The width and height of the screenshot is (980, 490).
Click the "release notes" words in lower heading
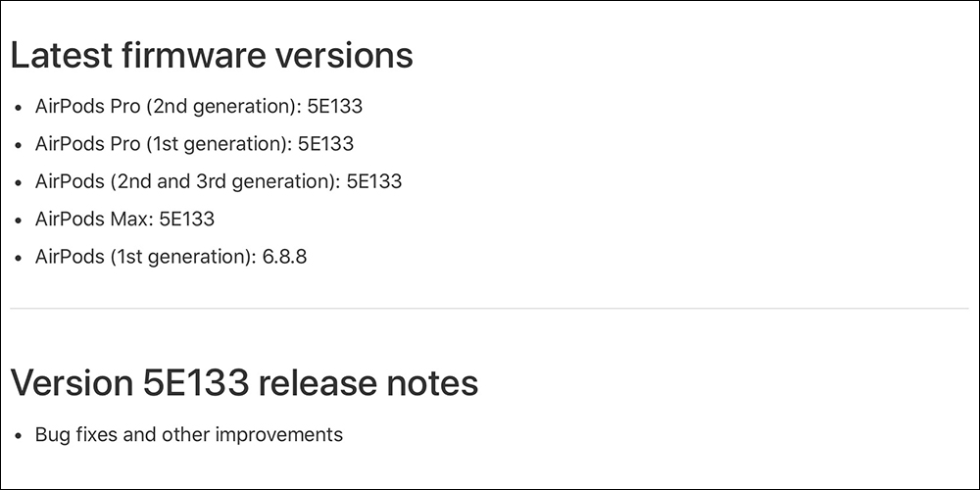click(x=368, y=382)
